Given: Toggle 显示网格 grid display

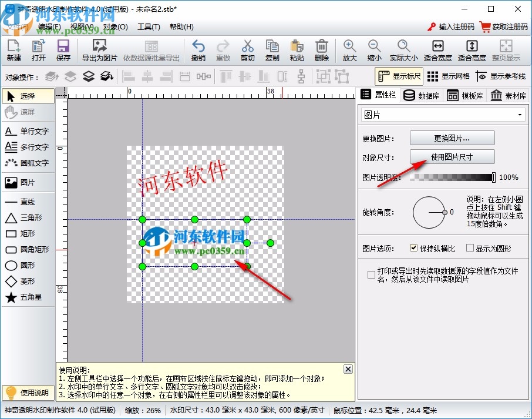Looking at the screenshot, I should 449,76.
